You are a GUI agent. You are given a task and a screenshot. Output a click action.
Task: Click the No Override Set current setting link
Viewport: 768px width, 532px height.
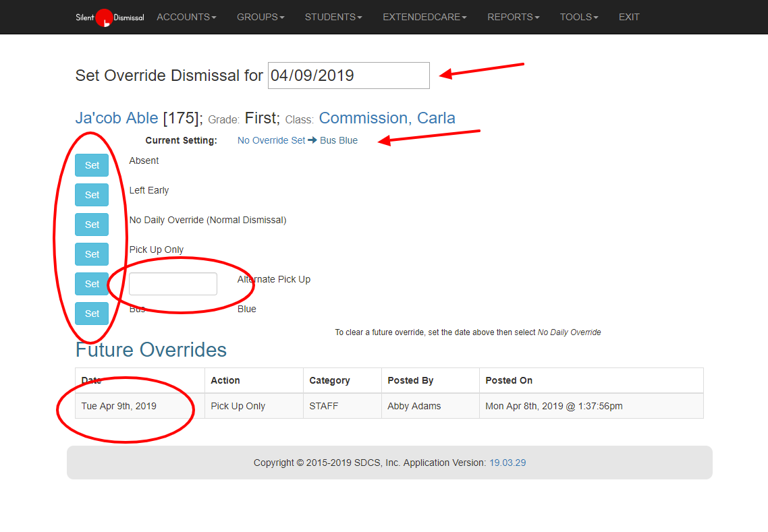(x=271, y=140)
